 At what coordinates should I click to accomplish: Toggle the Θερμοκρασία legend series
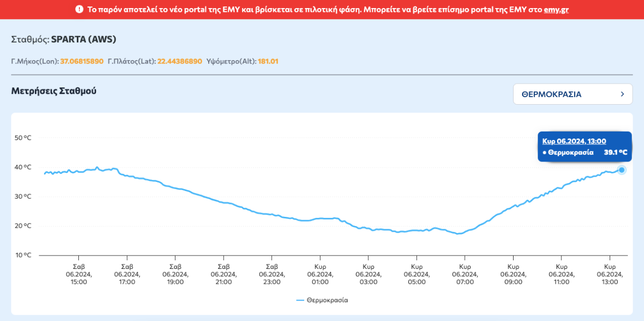(x=322, y=300)
